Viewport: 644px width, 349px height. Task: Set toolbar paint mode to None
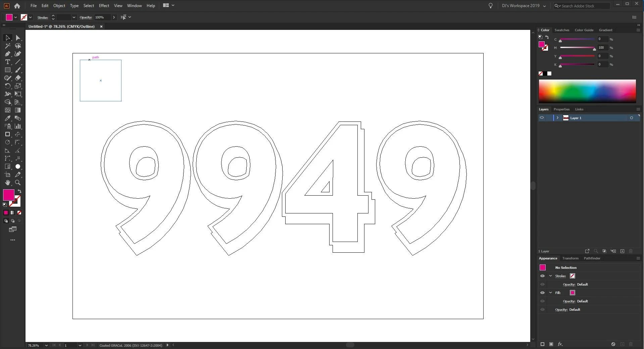coord(19,213)
